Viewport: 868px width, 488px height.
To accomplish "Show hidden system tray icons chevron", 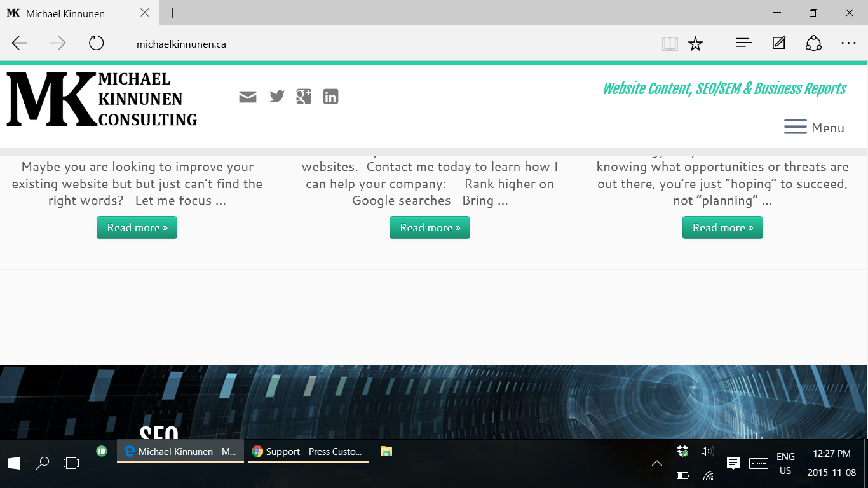I will (x=657, y=463).
